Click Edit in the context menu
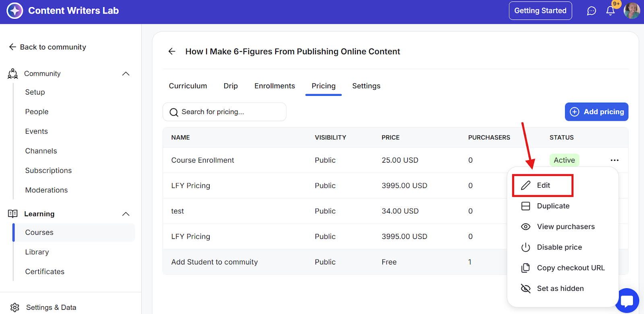Screen dimensions: 644x314 (543, 185)
